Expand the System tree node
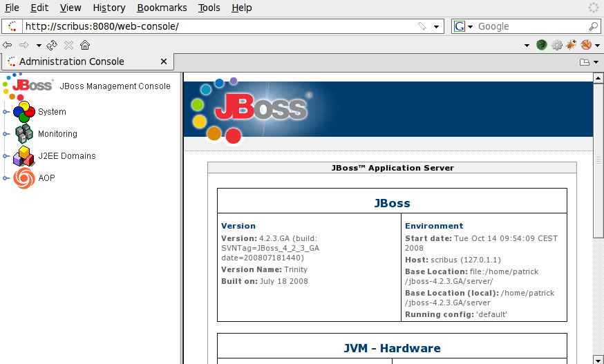 (6, 112)
